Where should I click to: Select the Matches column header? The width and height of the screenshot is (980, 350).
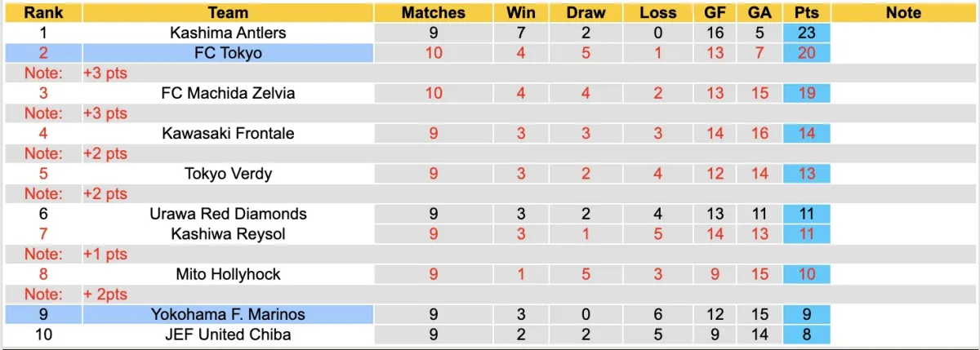click(433, 13)
